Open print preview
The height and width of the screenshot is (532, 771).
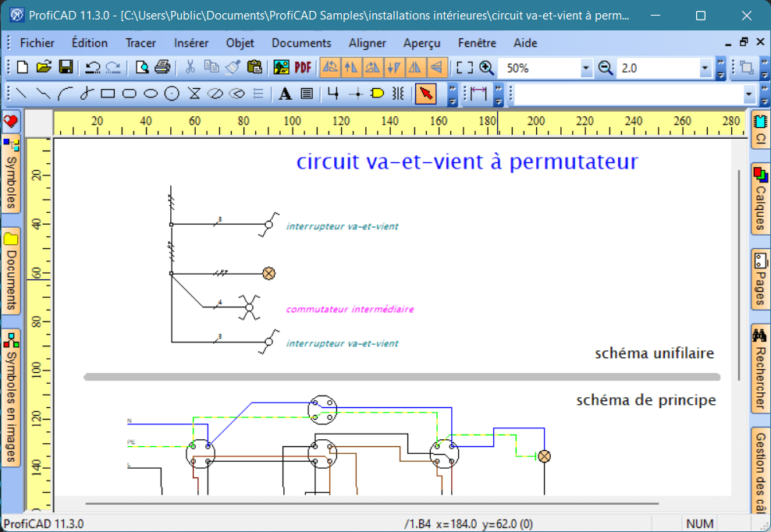[141, 67]
